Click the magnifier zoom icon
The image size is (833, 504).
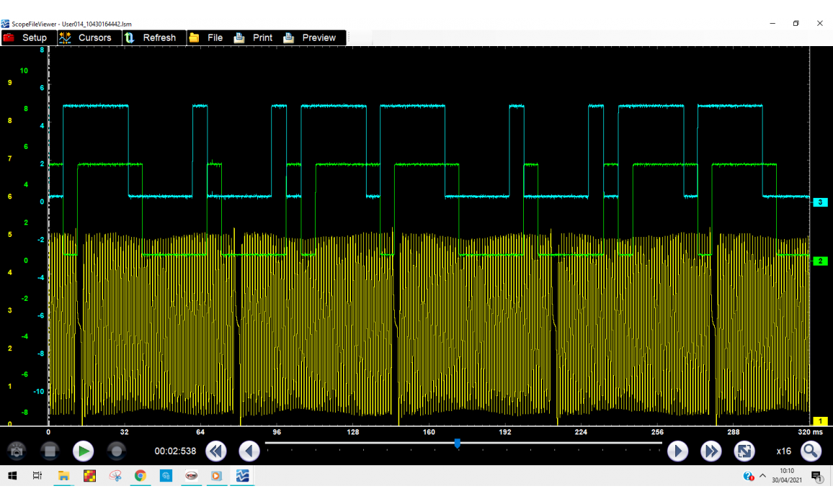click(x=811, y=451)
